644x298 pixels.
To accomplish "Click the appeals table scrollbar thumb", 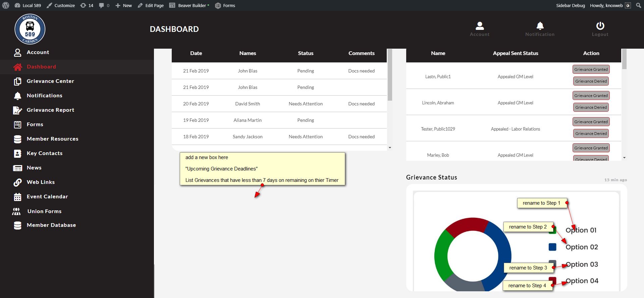I will coord(624,59).
